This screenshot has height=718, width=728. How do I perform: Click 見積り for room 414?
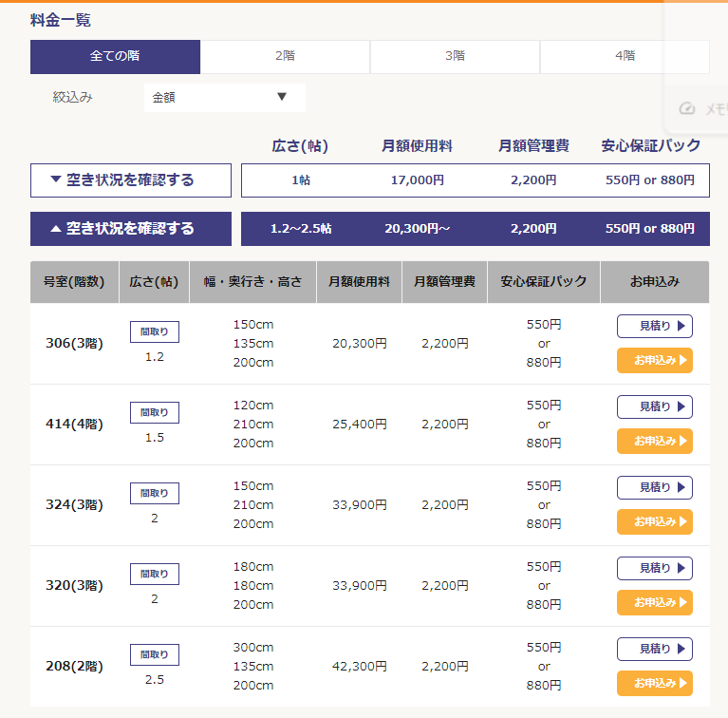(x=655, y=406)
